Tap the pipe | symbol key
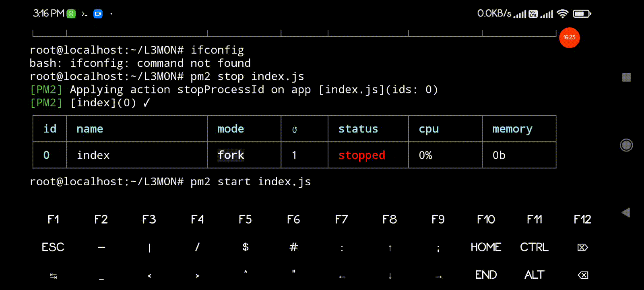Image resolution: width=644 pixels, height=290 pixels. (149, 248)
